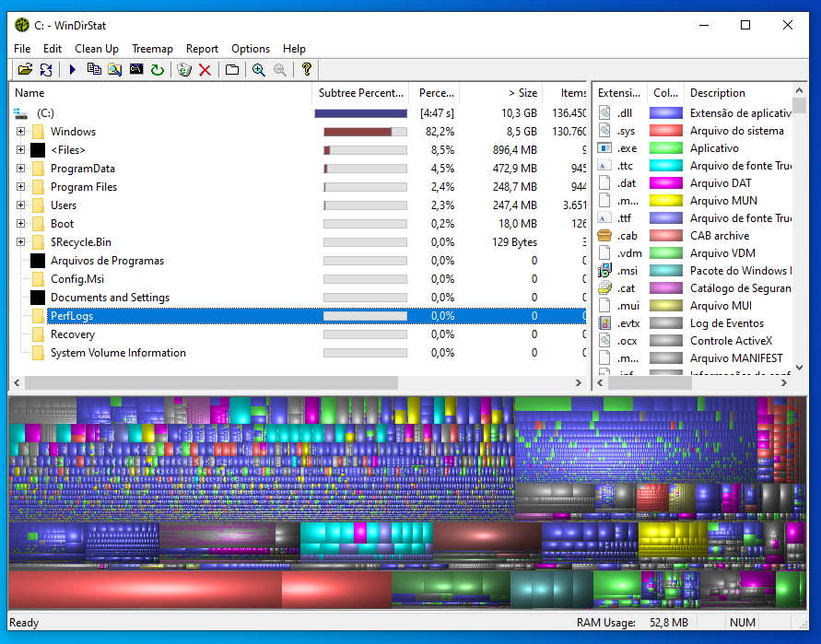Click the 8,5 GB size value

point(522,132)
